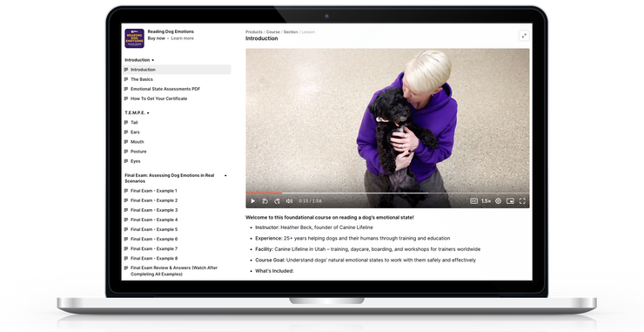
Task: Open video settings gear icon
Action: pyautogui.click(x=498, y=201)
